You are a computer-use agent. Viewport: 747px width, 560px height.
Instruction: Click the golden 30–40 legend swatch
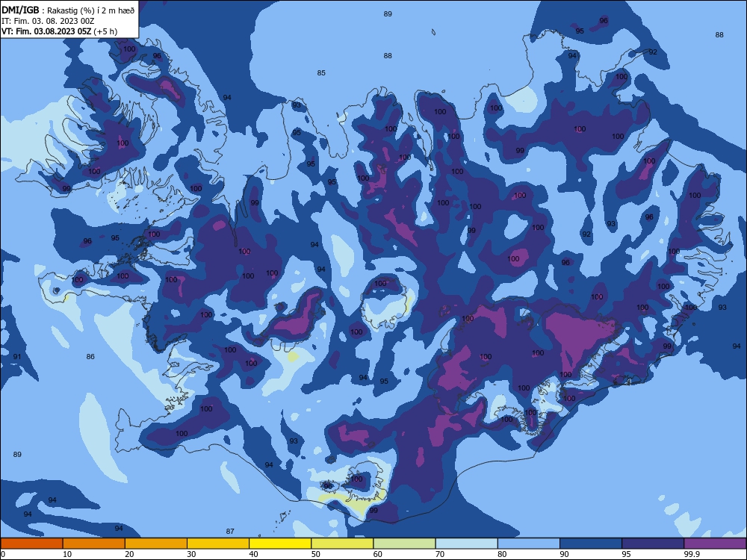tap(218, 544)
